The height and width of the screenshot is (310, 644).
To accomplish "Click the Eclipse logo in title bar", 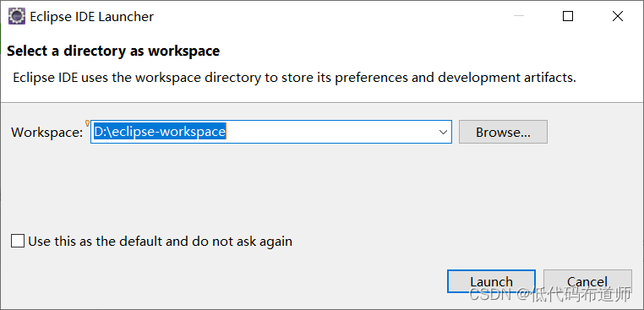I will (x=17, y=16).
